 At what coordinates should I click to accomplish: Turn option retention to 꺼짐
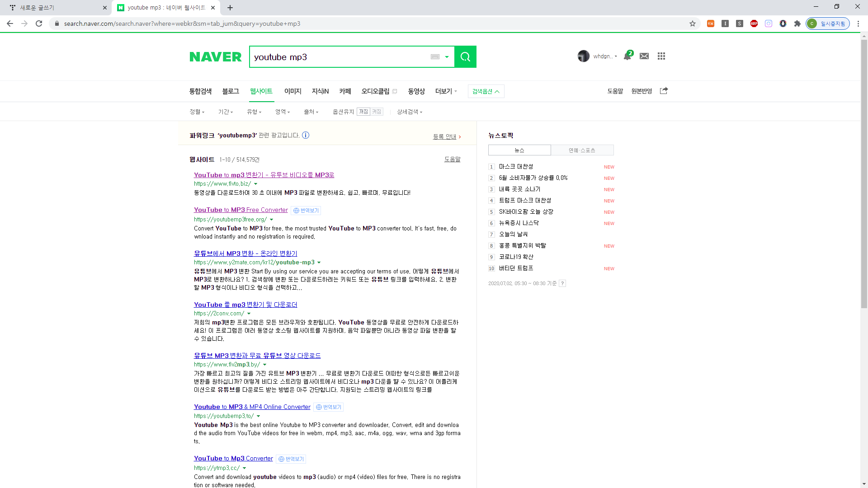coord(363,112)
